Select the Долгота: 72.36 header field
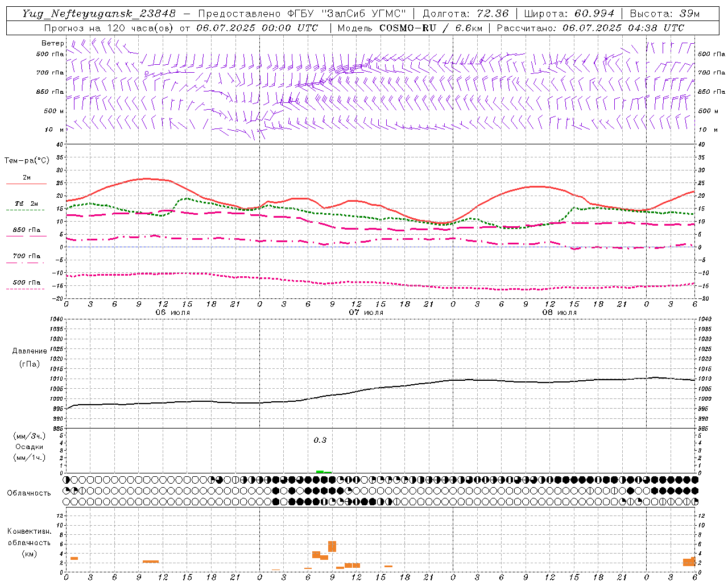 (465, 14)
